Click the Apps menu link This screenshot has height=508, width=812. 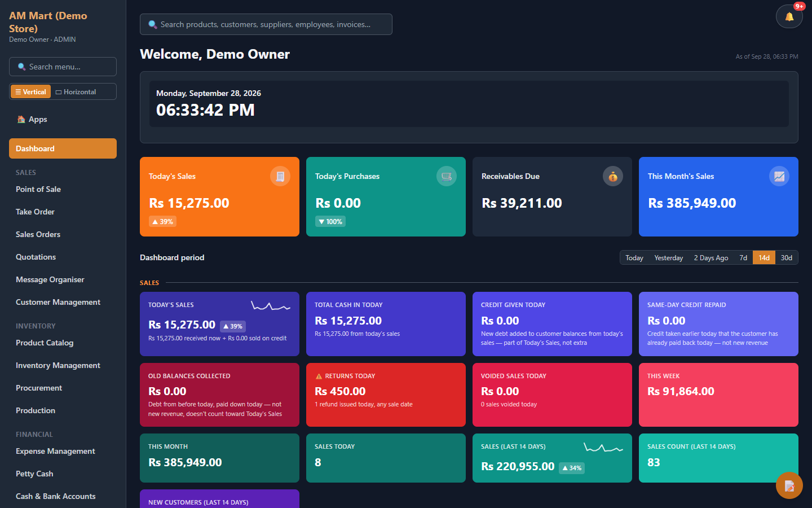click(x=63, y=119)
